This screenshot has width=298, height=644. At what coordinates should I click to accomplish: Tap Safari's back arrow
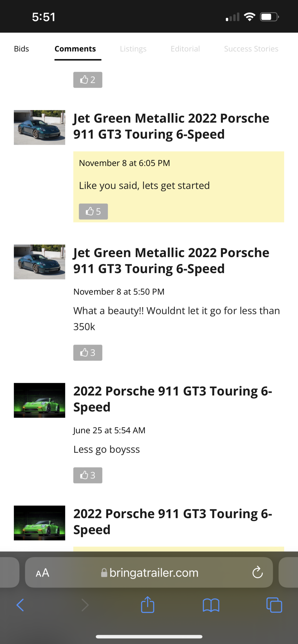(x=20, y=605)
